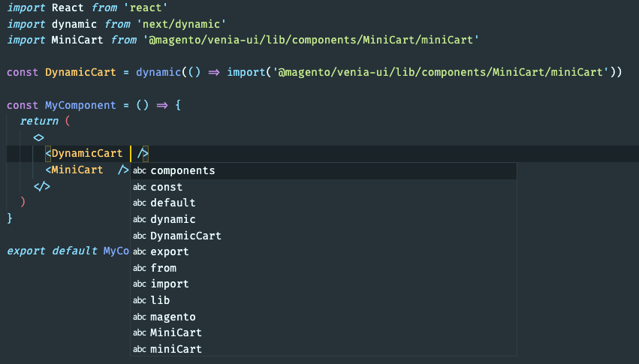Click self-closing '/>' of DynamicCart tag

(143, 154)
